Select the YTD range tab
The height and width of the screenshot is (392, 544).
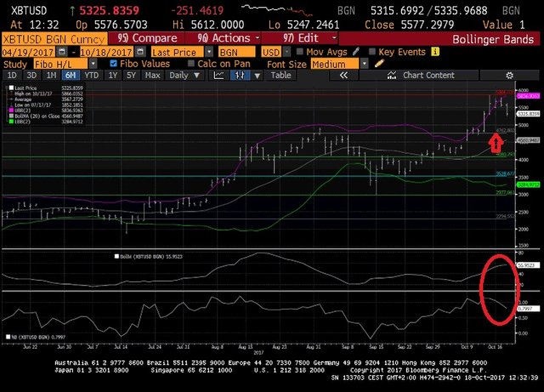pos(92,76)
